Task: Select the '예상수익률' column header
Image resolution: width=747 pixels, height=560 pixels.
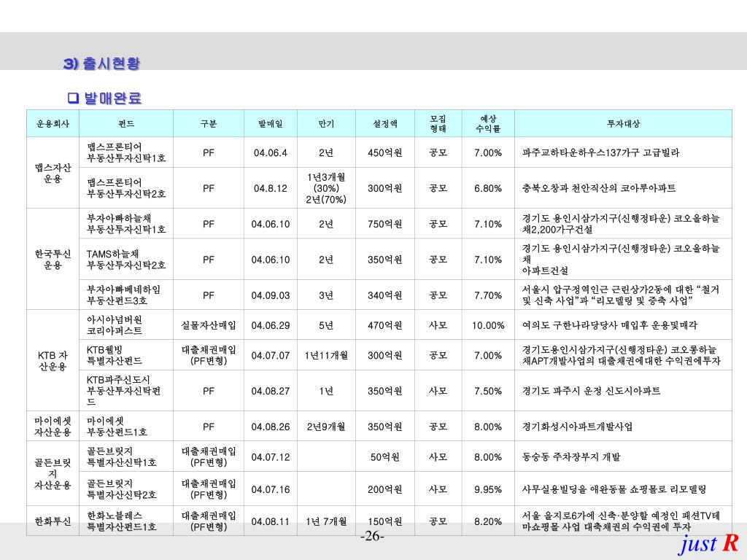Action: (488, 124)
